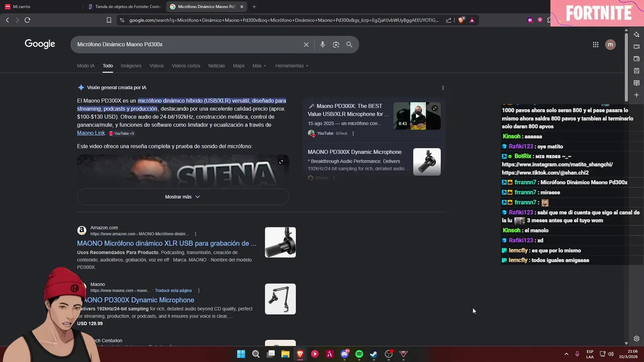Go back with the browser back arrow
Viewport: 644px width, 362px height.
pyautogui.click(x=7, y=20)
